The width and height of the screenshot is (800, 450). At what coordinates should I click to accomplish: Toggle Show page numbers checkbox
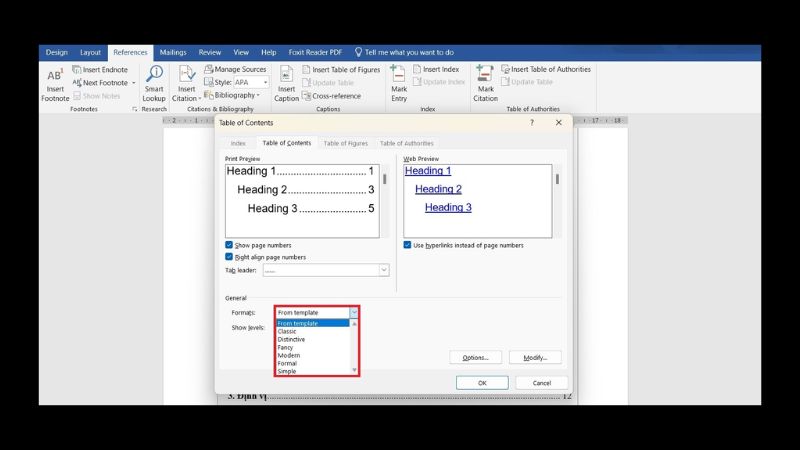coord(229,245)
